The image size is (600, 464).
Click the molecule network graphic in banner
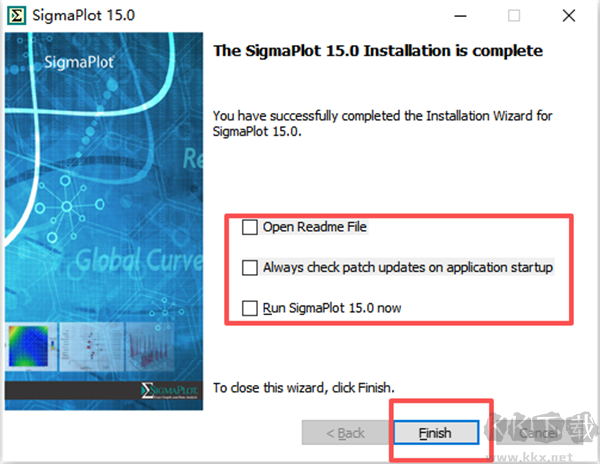click(x=67, y=207)
